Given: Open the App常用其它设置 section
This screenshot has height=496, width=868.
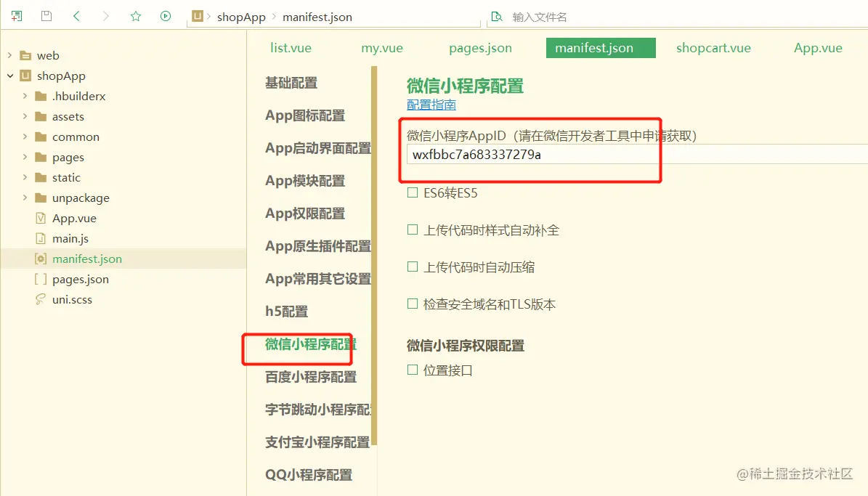Looking at the screenshot, I should (x=317, y=279).
